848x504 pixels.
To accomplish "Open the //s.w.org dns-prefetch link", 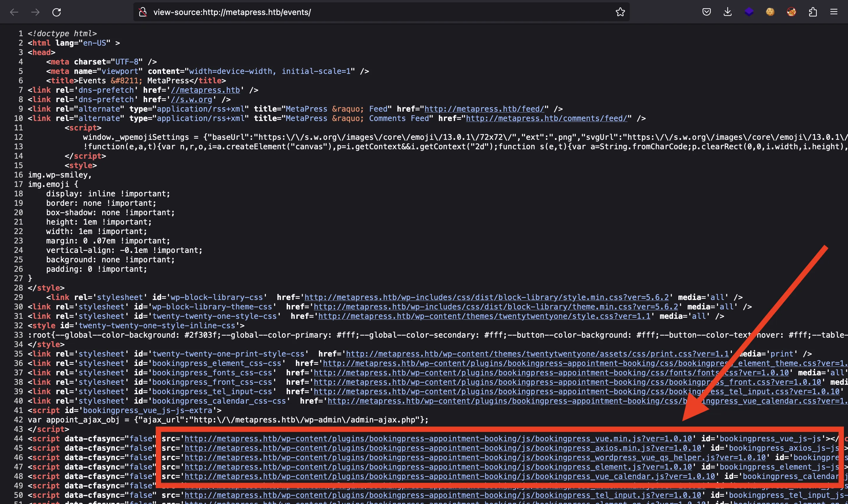I will coord(192,100).
